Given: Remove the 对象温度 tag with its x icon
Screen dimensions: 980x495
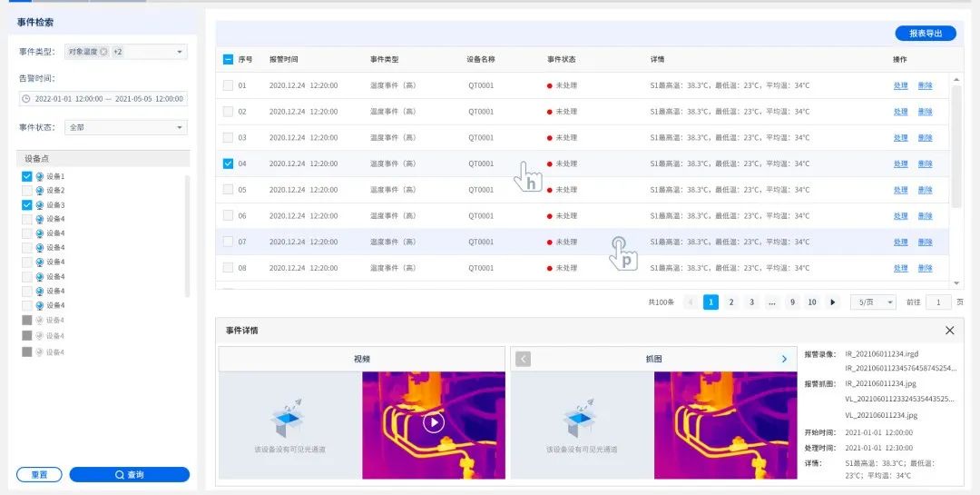Looking at the screenshot, I should 103,52.
